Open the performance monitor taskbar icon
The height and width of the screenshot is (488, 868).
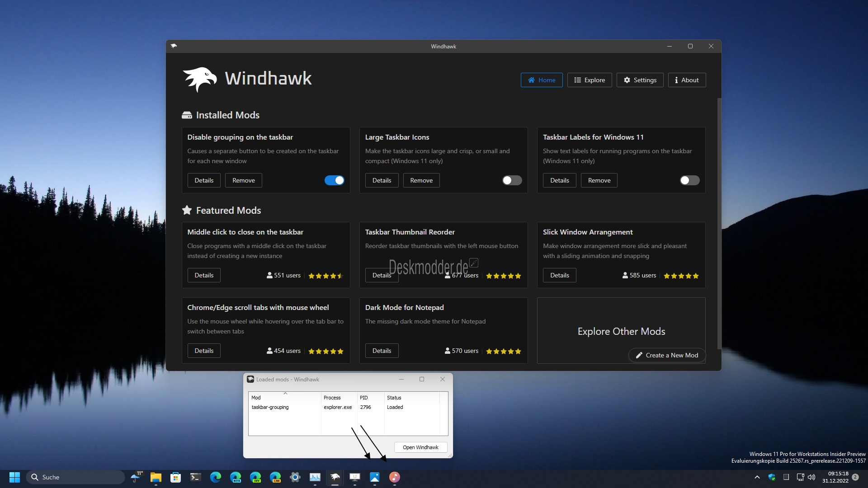click(315, 477)
